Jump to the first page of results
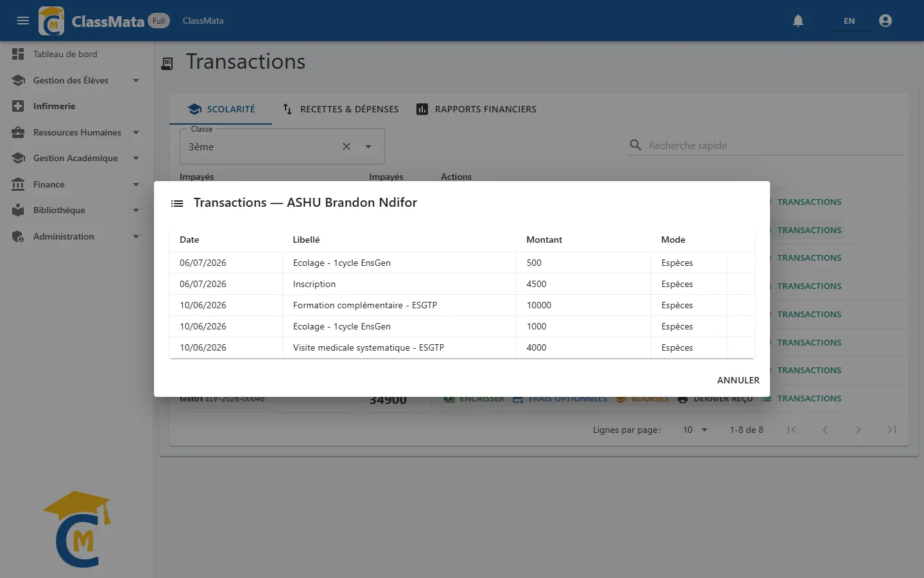Viewport: 924px width, 578px height. [792, 430]
